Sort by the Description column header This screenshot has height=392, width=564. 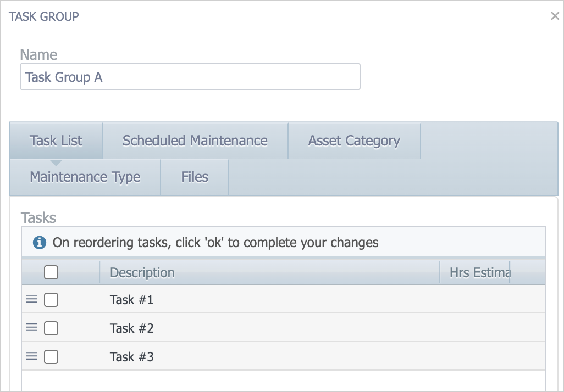[142, 272]
